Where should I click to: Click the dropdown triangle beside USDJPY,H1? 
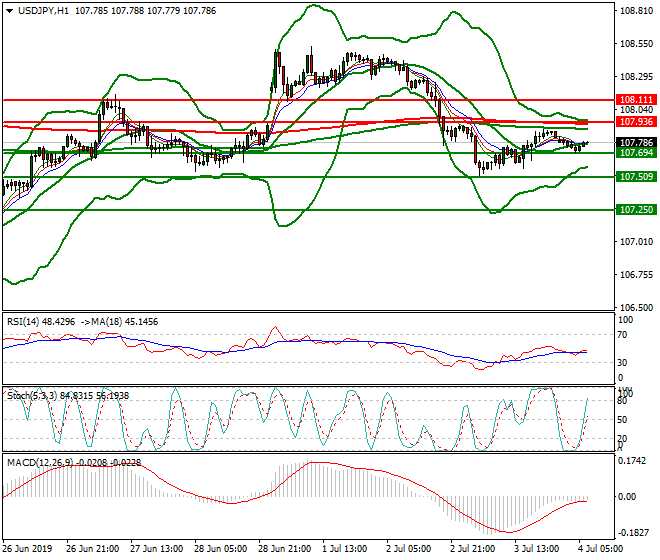pos(8,10)
